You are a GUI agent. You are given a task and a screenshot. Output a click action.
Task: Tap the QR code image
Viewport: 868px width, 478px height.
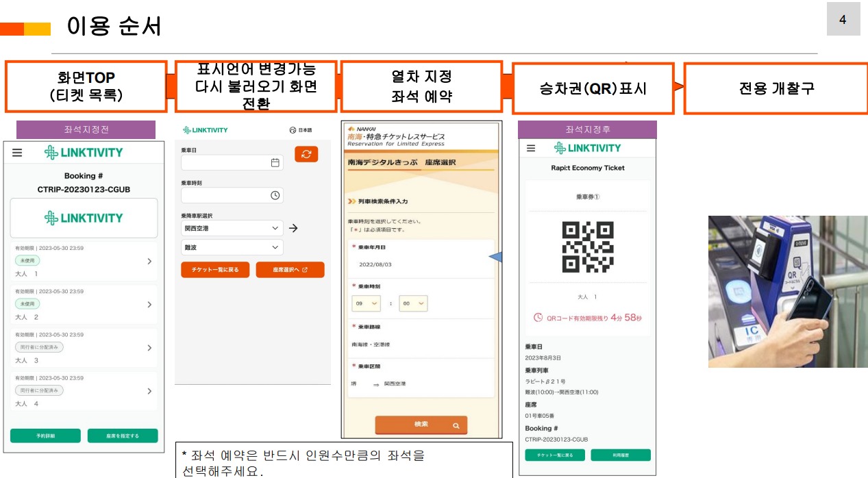[587, 247]
